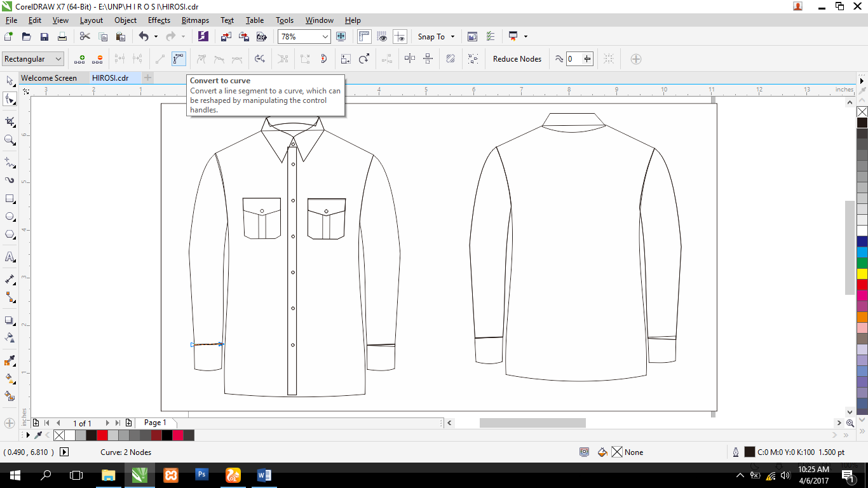This screenshot has height=488, width=868.
Task: Select the Connector tool
Action: 10,297
